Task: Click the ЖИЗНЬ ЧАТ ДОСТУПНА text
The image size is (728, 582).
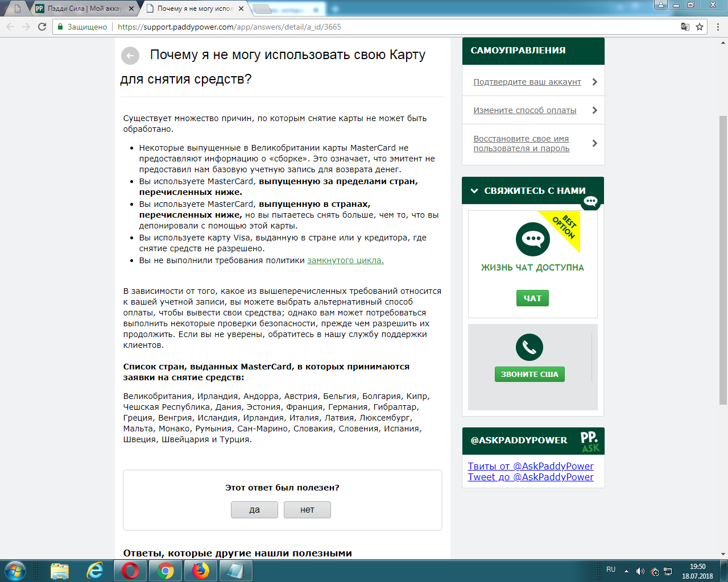Action: [x=532, y=268]
